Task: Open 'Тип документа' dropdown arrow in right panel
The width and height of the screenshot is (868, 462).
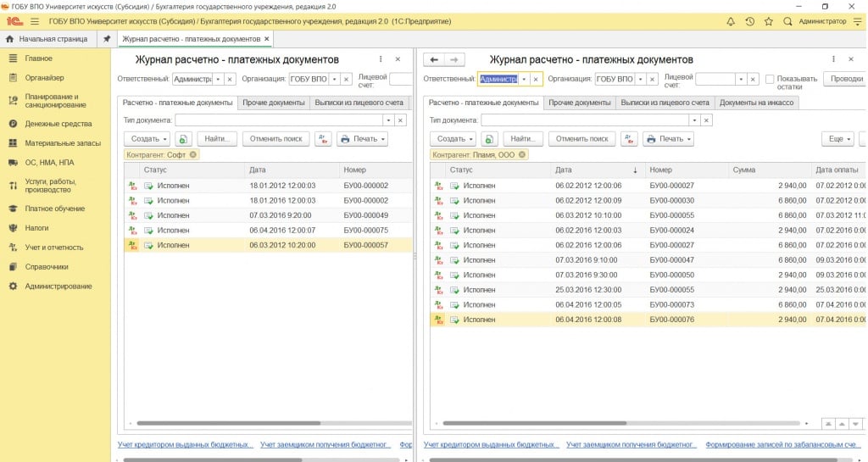Action: tap(694, 120)
